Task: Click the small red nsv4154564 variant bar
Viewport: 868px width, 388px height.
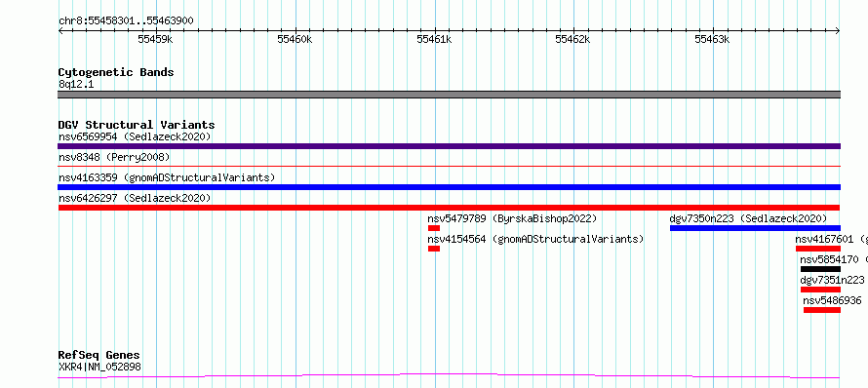Action: point(434,249)
